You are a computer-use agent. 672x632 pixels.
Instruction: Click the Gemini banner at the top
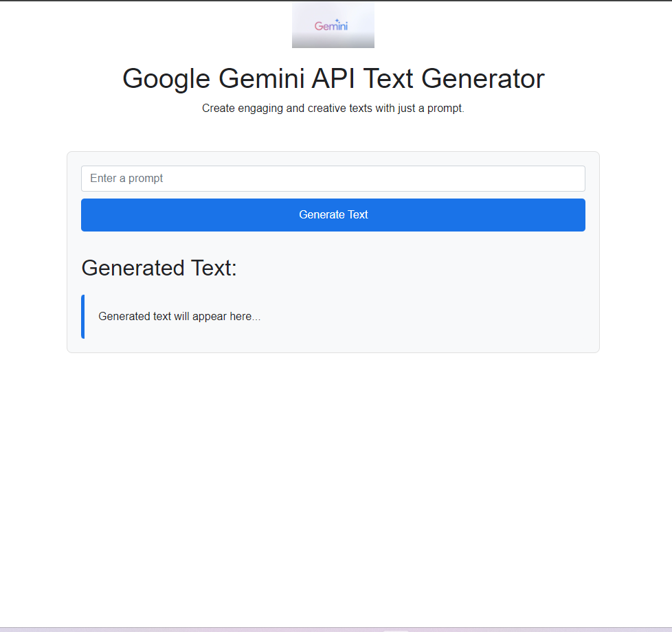pos(333,25)
